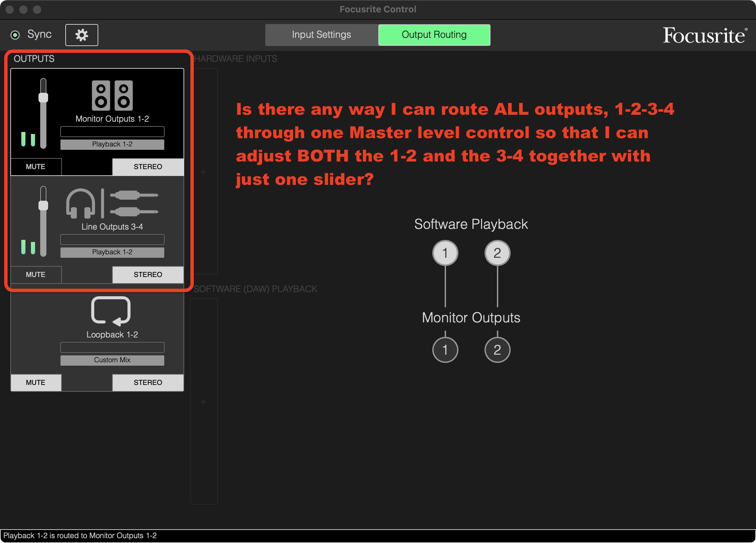This screenshot has width=756, height=543.
Task: Open Playback 1-2 source for Line Outputs
Action: pos(112,252)
